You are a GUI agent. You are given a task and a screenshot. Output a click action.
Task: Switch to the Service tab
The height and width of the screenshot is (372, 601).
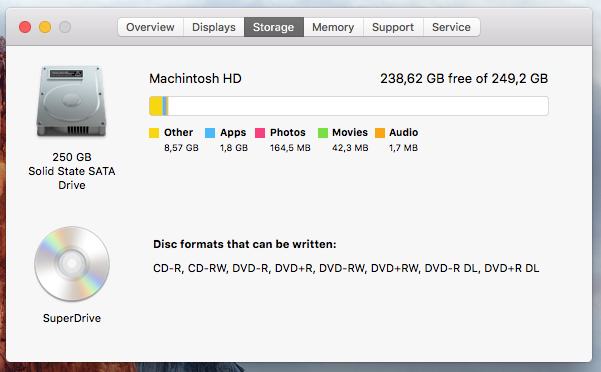point(452,27)
